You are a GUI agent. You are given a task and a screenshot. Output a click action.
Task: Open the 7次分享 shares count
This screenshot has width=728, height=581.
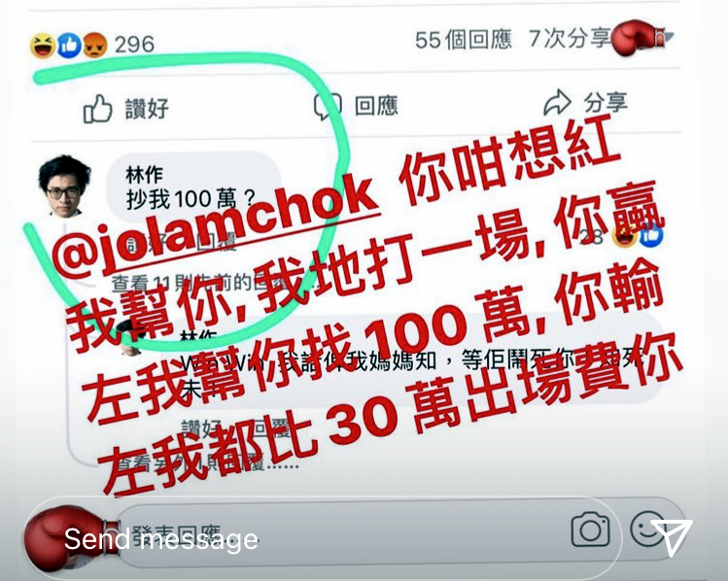[571, 39]
